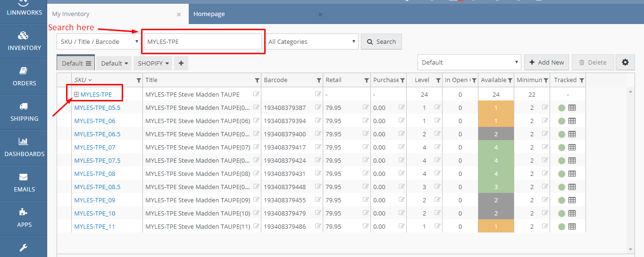Open the second Default view dropdown with caret
Screen dimensions: 644x257
click(x=115, y=63)
